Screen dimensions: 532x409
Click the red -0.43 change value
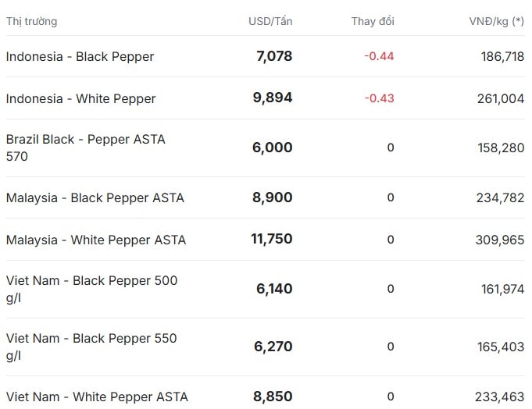[379, 98]
